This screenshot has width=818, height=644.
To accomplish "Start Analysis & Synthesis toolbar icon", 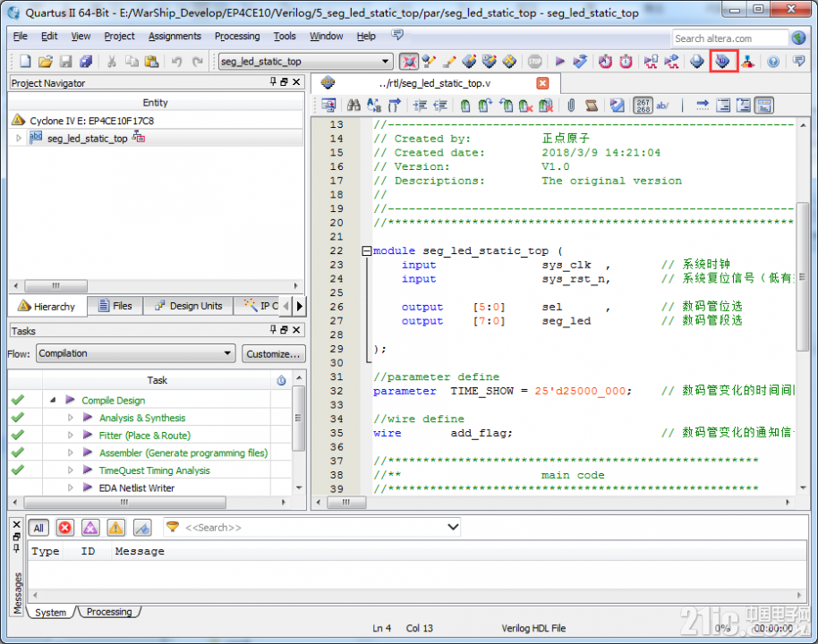I will tap(580, 62).
